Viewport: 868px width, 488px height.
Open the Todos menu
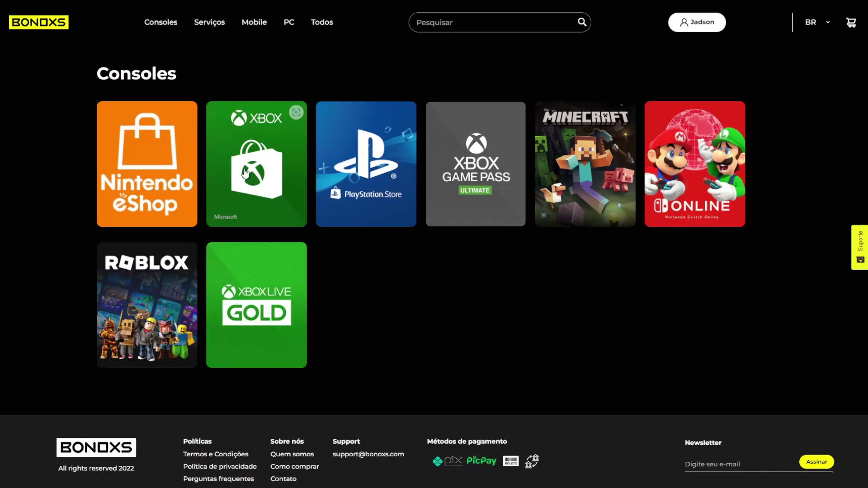(x=322, y=22)
